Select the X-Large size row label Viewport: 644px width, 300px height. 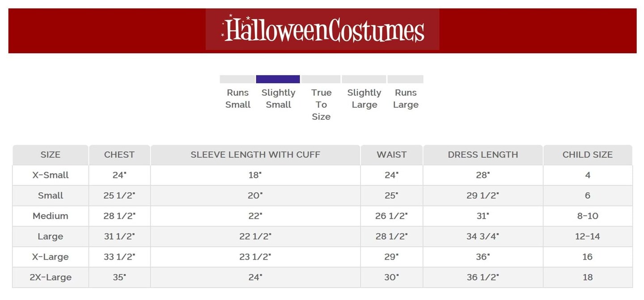51,257
